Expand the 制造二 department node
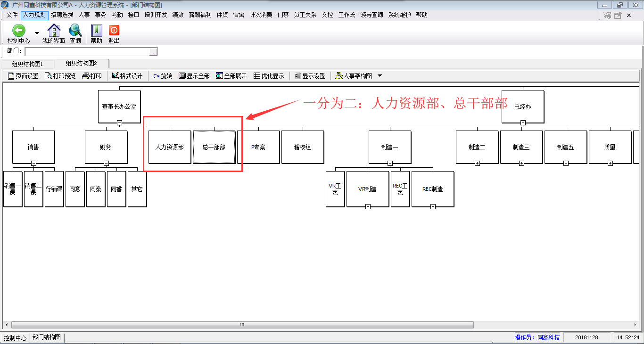 [x=477, y=163]
